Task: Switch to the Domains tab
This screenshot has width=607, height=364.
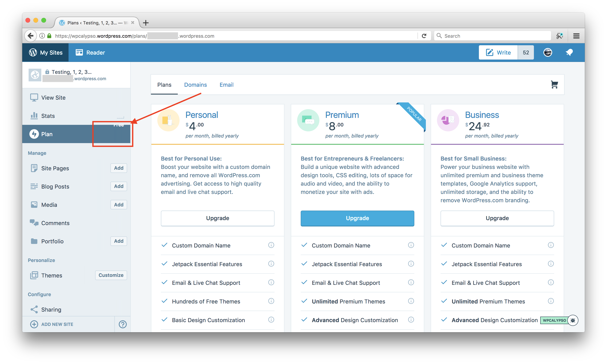Action: coord(195,85)
